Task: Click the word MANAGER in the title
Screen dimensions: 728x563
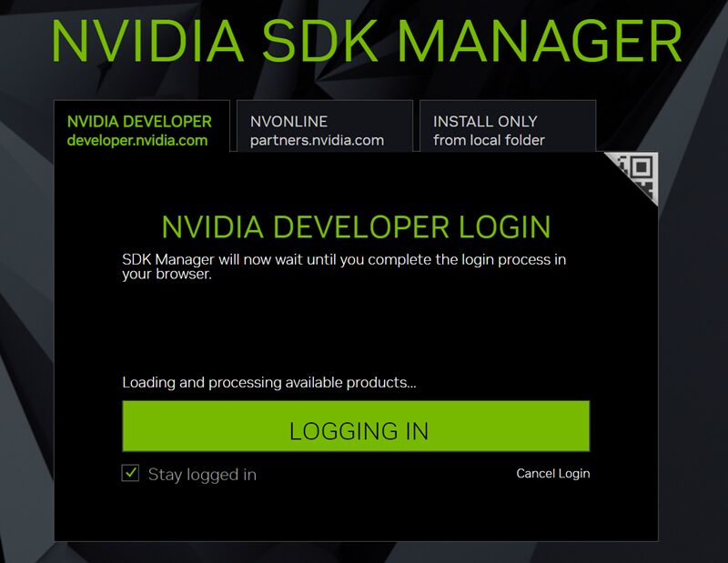Action: click(x=541, y=42)
